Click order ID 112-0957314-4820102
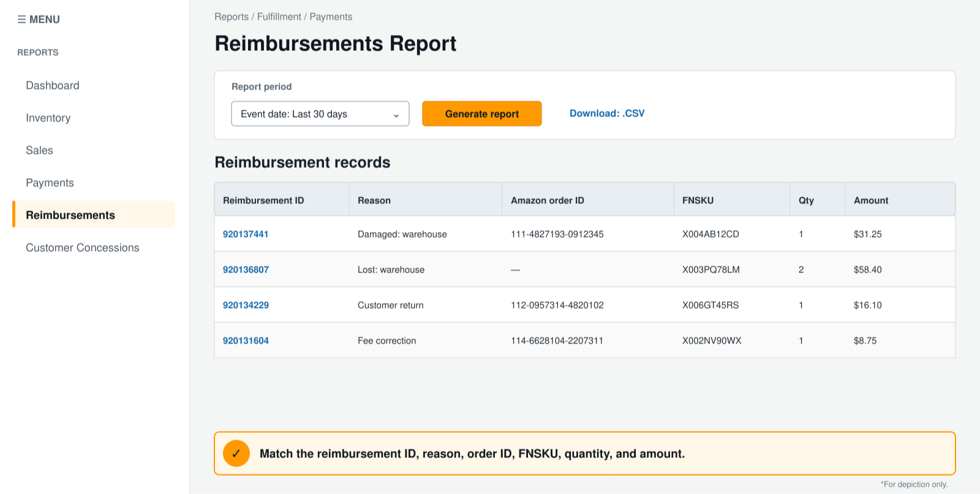 click(557, 305)
